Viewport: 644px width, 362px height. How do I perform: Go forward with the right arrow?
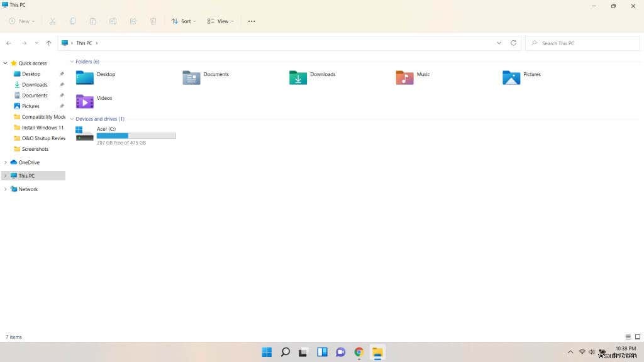click(x=25, y=43)
